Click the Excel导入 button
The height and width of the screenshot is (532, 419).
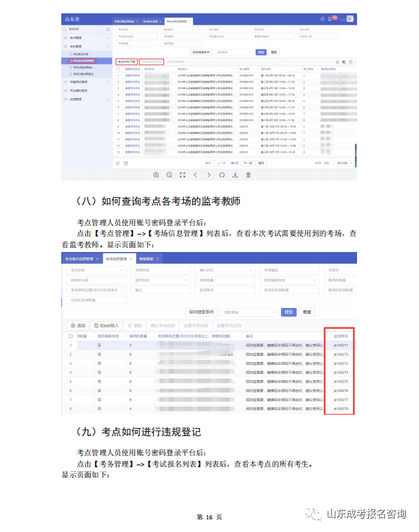click(106, 326)
